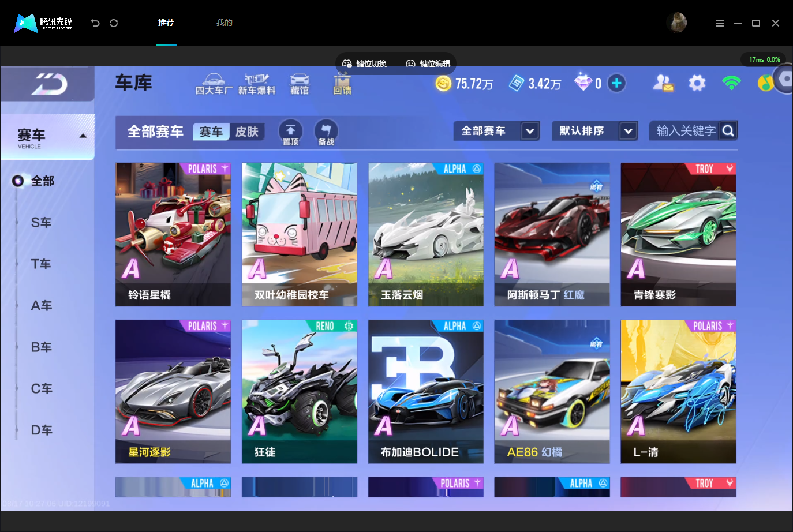Select S车 category in sidebar
793x532 pixels.
pyautogui.click(x=41, y=223)
